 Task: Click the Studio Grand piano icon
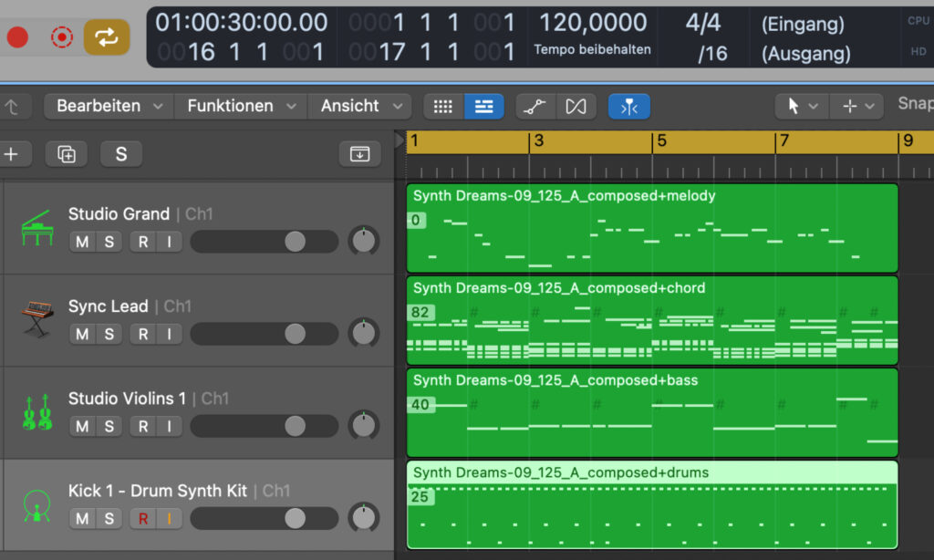pos(36,228)
